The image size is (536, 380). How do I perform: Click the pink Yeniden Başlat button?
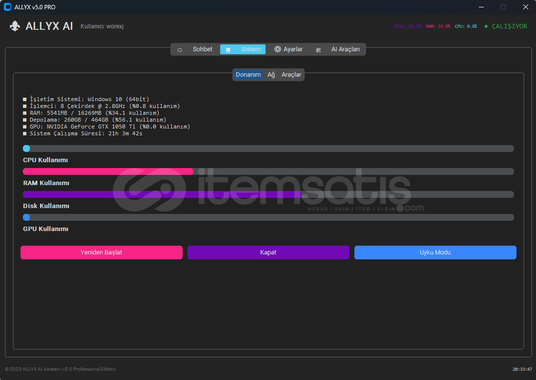(x=102, y=253)
